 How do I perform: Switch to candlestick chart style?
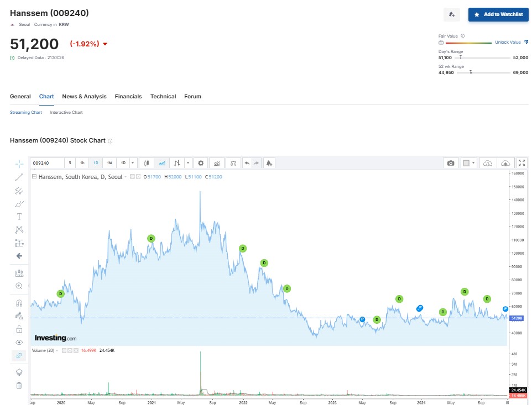[x=147, y=163]
